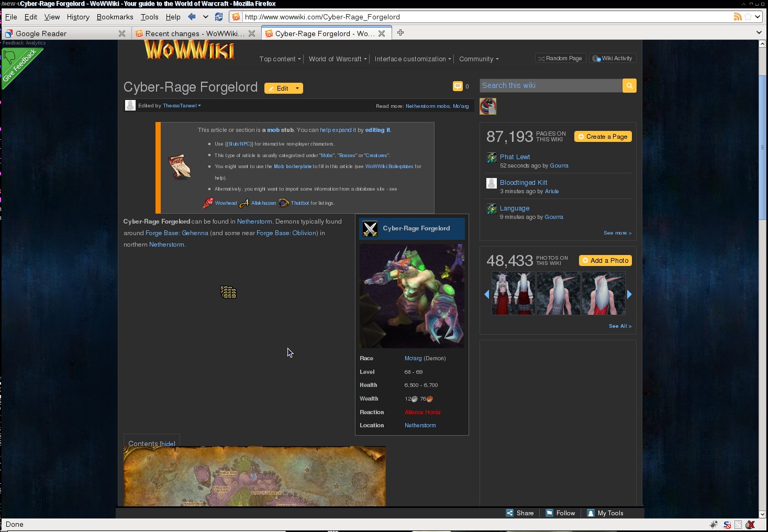Click the WoWWiki site favicon in address bar
768x532 pixels.
tap(236, 17)
